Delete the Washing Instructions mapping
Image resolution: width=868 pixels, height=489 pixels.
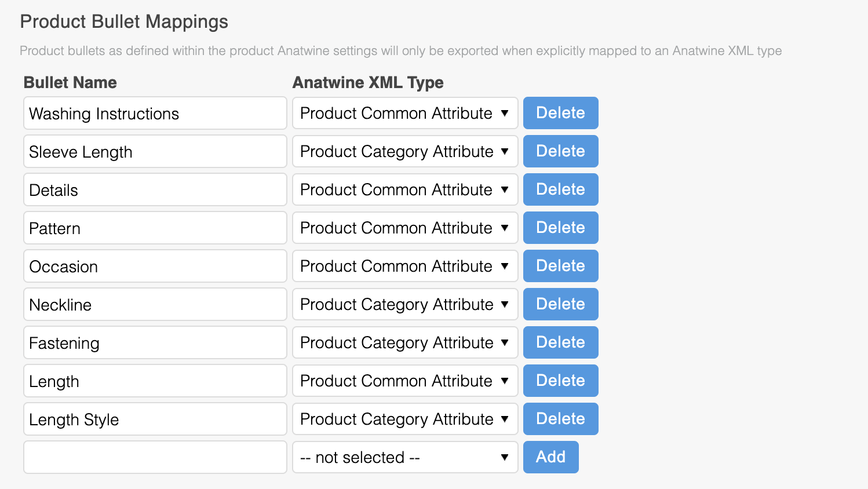point(560,113)
